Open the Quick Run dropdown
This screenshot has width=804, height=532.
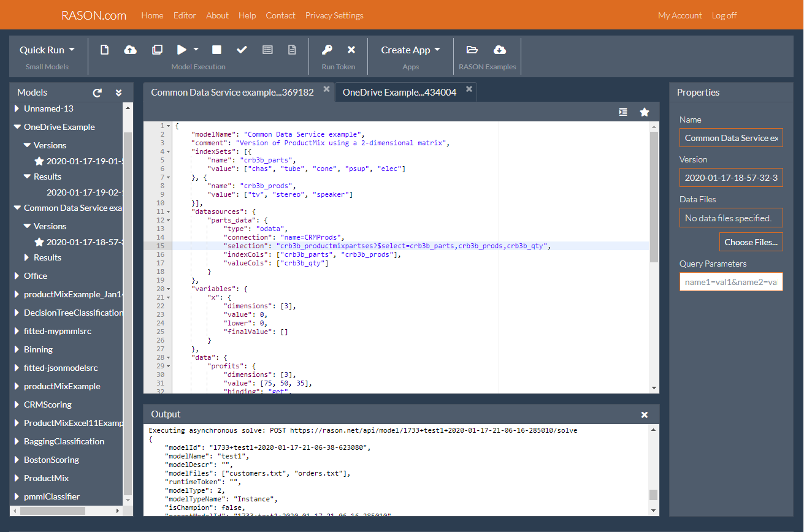coord(47,50)
